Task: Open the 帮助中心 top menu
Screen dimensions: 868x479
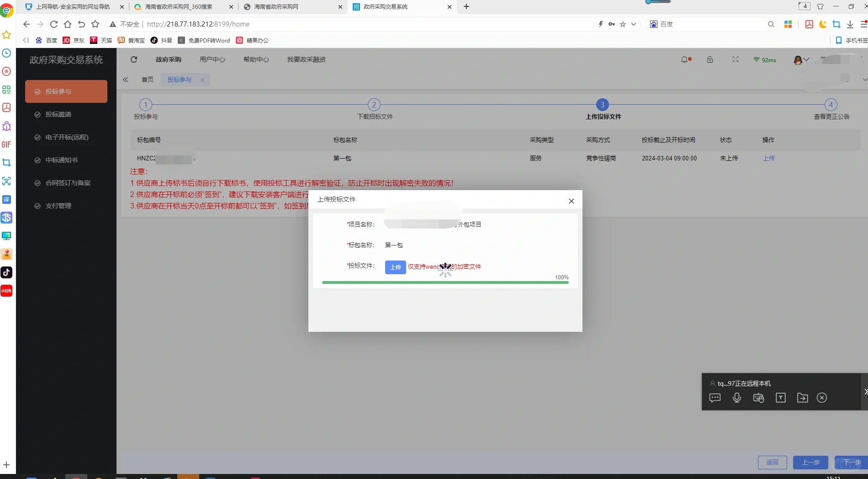Action: 256,59
